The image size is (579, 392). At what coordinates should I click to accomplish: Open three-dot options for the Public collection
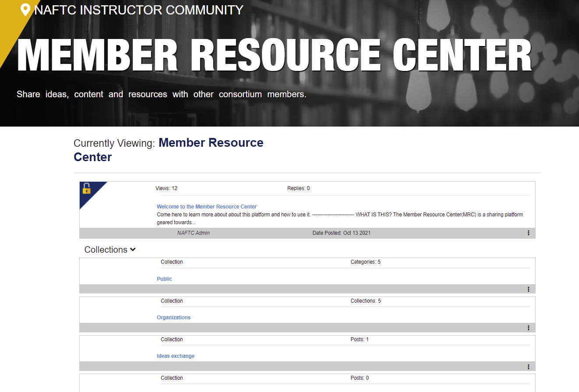(x=528, y=289)
